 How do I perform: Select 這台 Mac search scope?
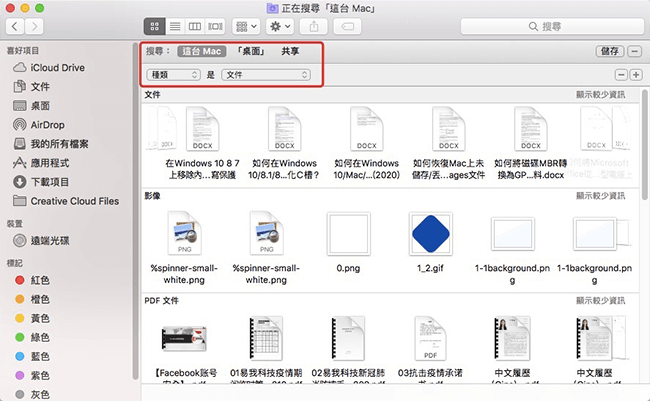click(202, 51)
